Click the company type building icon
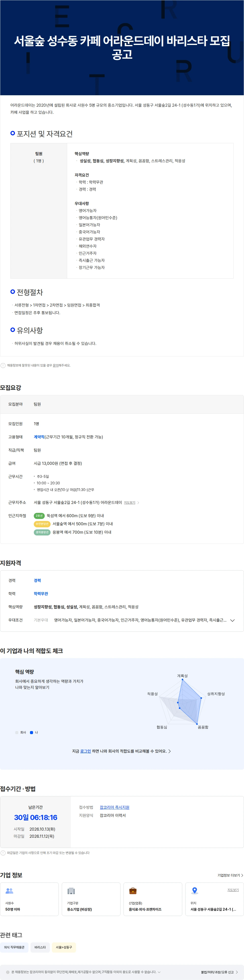 [71, 891]
